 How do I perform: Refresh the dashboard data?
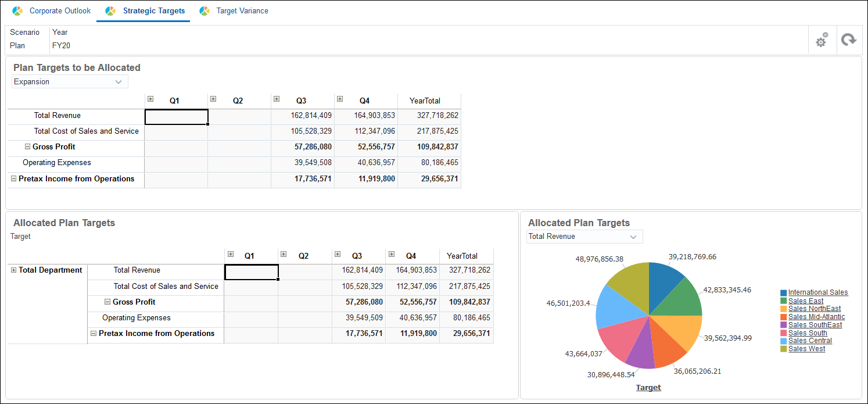[849, 40]
